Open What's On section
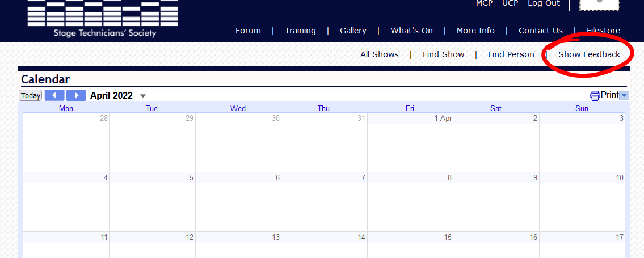The width and height of the screenshot is (644, 258). [411, 31]
